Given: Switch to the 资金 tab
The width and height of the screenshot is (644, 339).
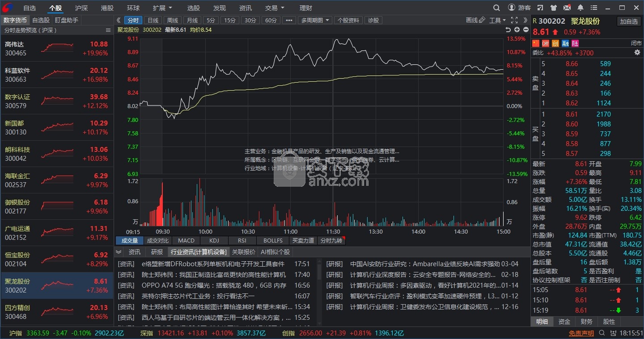Looking at the screenshot, I should tap(564, 322).
